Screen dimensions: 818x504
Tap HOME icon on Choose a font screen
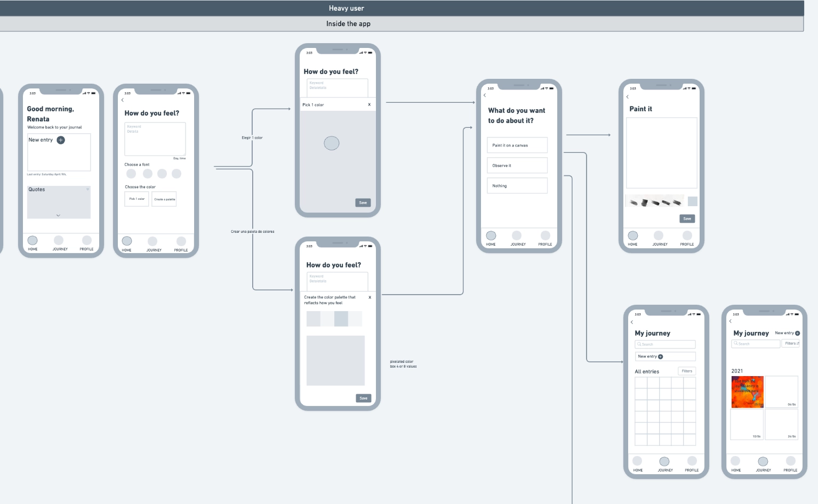(x=127, y=241)
